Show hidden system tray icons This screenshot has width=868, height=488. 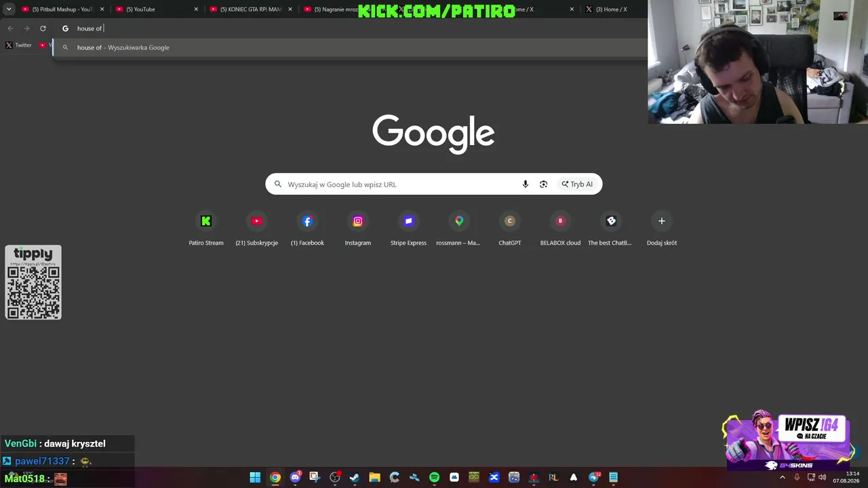pyautogui.click(x=782, y=477)
